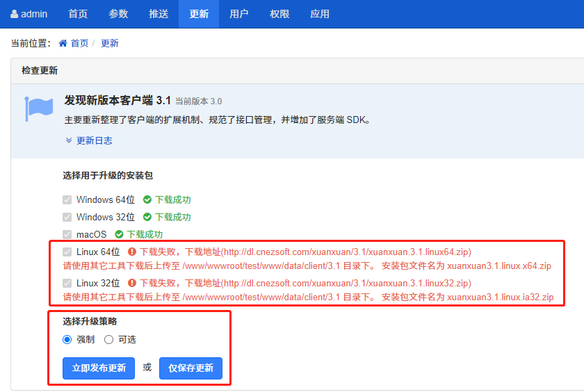Toggle the macOS package checkbox
584x392 pixels.
pyautogui.click(x=67, y=235)
